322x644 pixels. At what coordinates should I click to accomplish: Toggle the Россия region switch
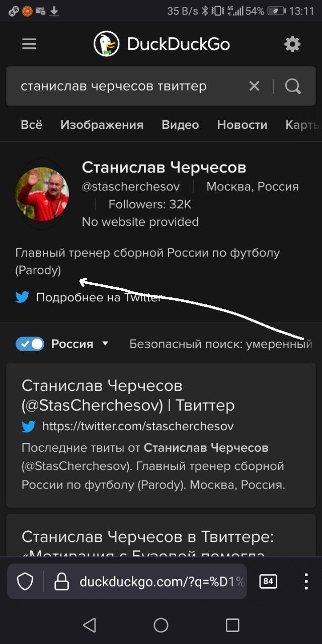(30, 344)
